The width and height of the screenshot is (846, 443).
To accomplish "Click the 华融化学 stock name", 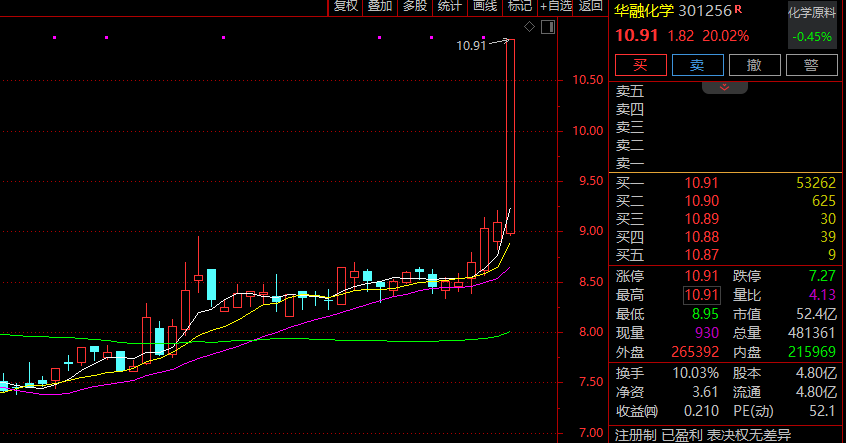I will 644,12.
